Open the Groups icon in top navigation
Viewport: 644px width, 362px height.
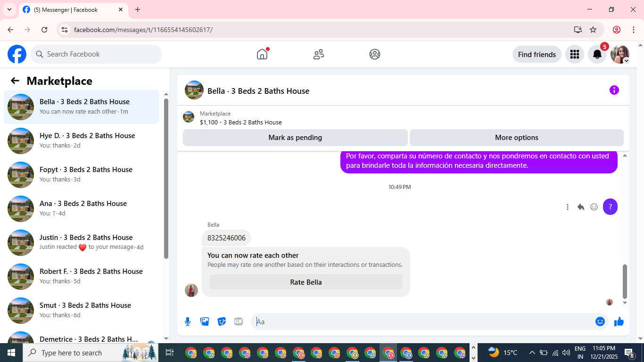[375, 54]
